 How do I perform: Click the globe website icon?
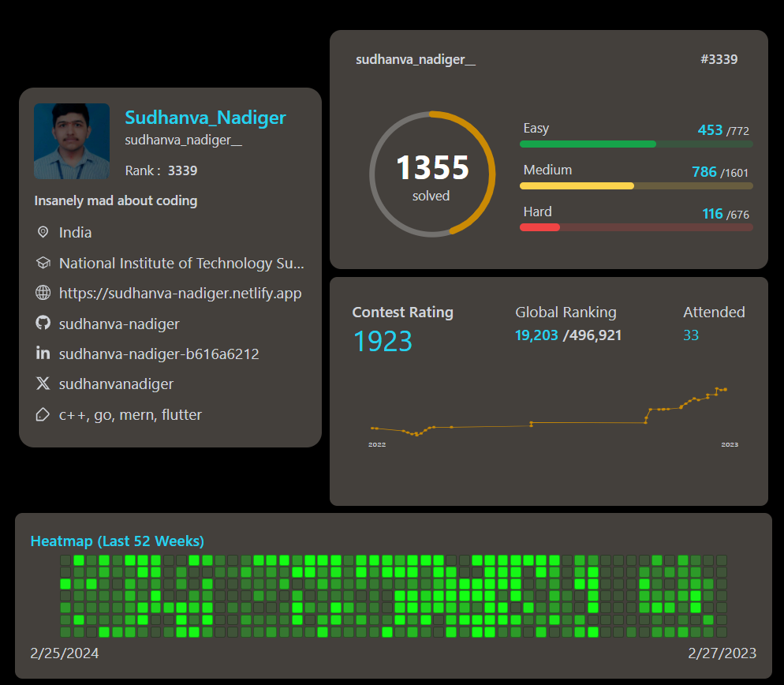tap(43, 293)
